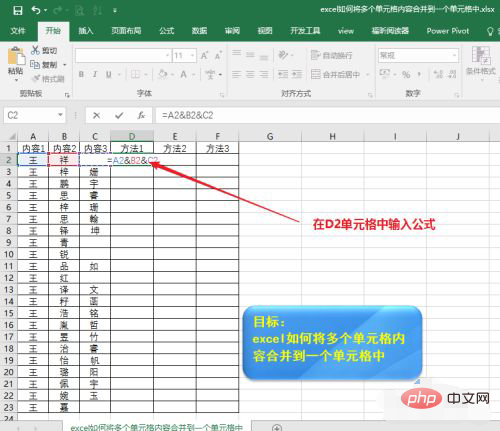Screen dimensions: 500x431
Task: Switch to the 插入 ribbon tab
Action: pos(86,31)
